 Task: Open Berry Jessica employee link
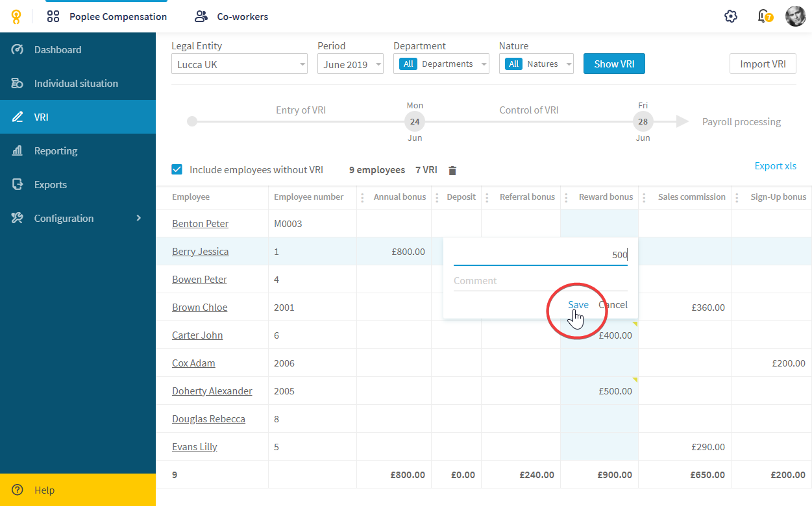(x=200, y=252)
